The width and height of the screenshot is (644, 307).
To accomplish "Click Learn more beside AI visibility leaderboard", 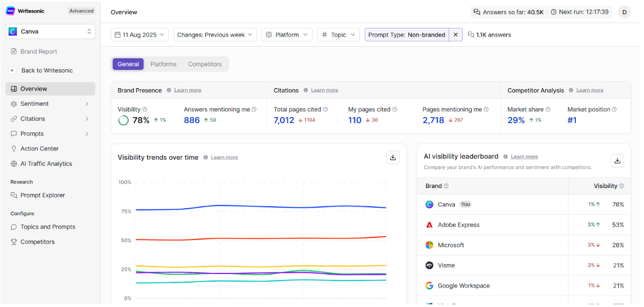I will pyautogui.click(x=524, y=157).
